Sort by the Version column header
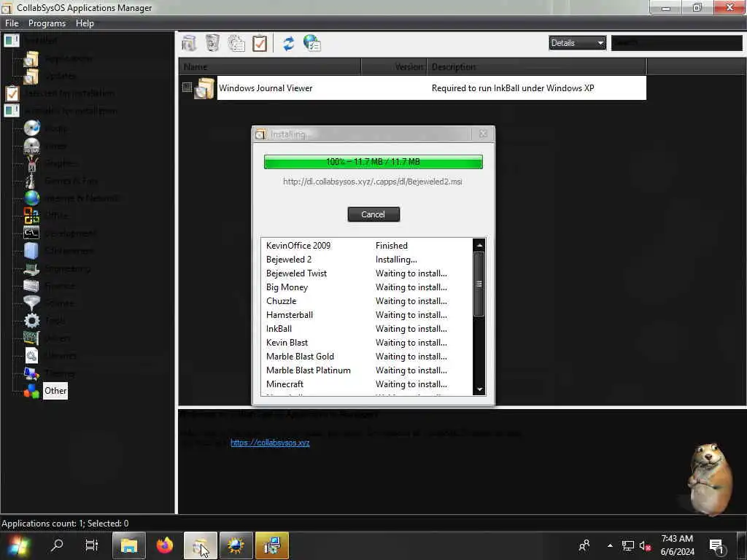Viewport: 747px width, 560px height. pyautogui.click(x=394, y=66)
